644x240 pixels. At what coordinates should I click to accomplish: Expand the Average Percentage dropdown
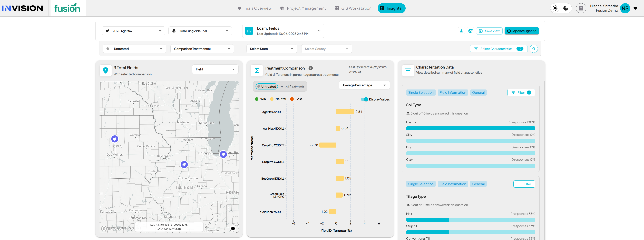click(364, 85)
